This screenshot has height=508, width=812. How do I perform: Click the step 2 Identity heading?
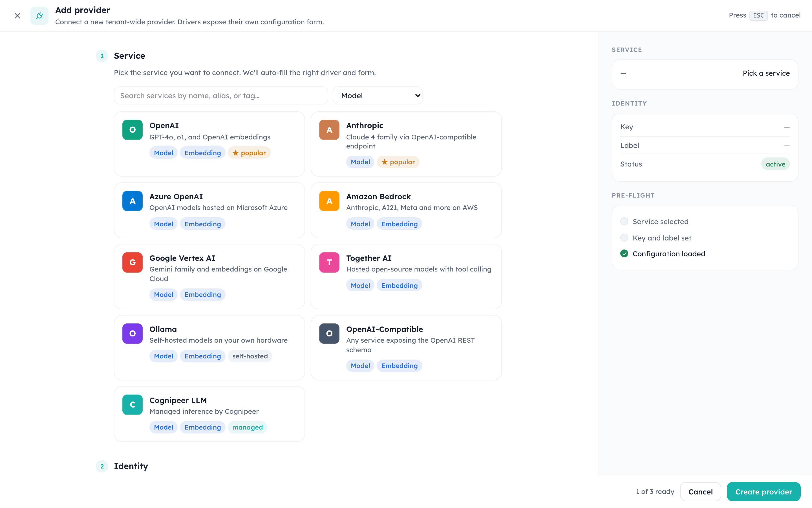(131, 466)
